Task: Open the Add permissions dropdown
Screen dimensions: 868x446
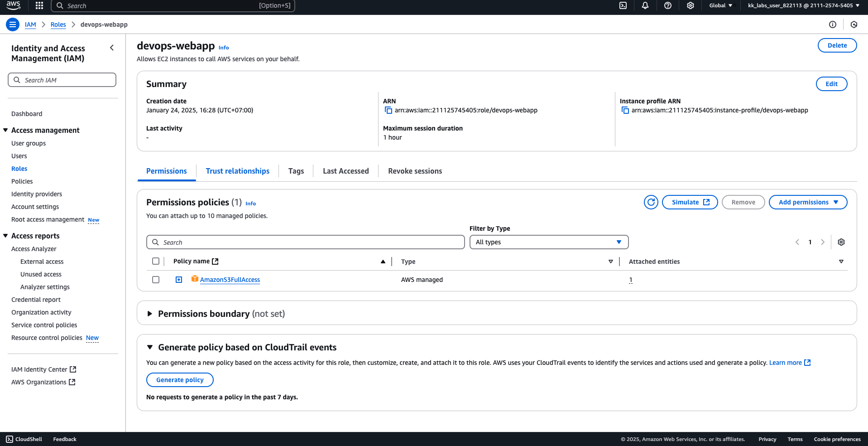Action: pos(808,202)
